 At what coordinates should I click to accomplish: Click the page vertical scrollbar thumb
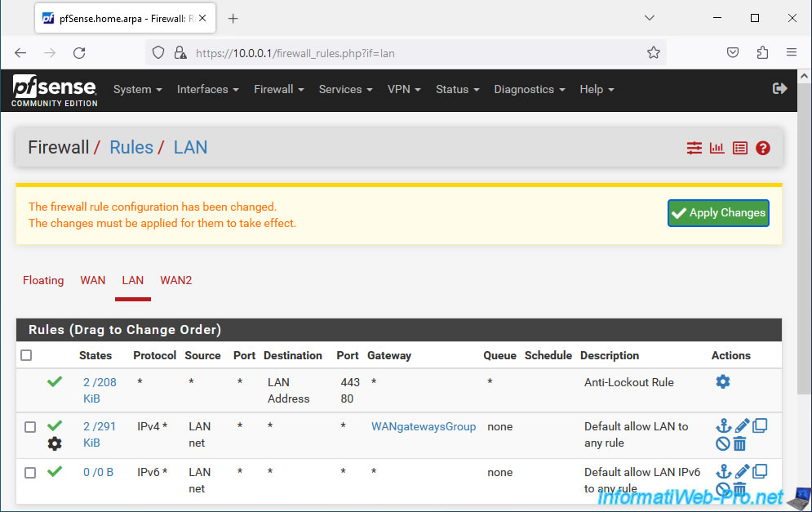(804, 238)
